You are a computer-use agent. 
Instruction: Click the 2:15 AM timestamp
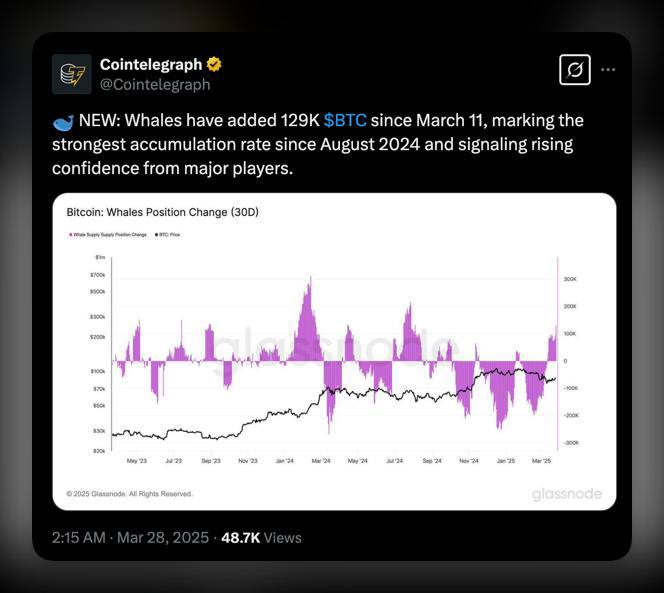78,538
